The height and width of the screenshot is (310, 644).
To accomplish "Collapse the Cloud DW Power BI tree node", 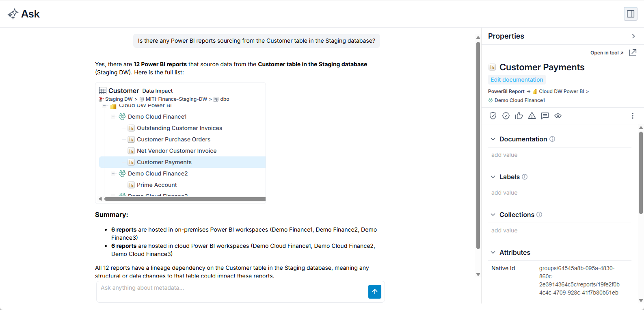I will (x=104, y=106).
